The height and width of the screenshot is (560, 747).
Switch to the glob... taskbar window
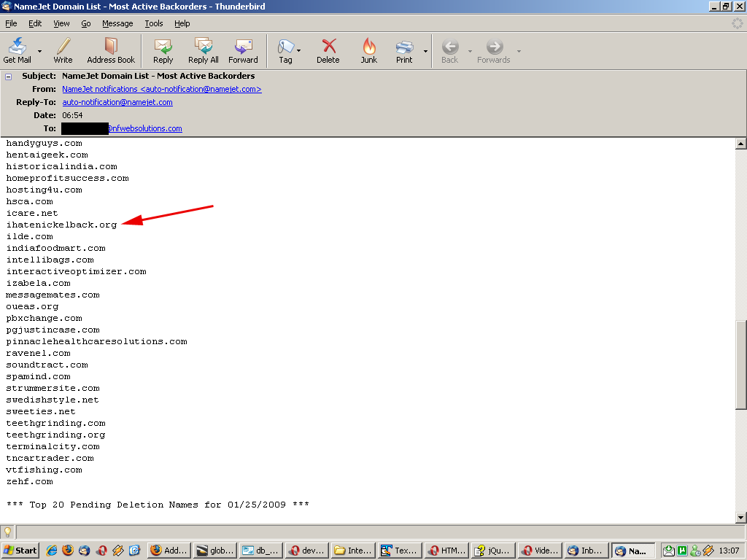coord(215,551)
